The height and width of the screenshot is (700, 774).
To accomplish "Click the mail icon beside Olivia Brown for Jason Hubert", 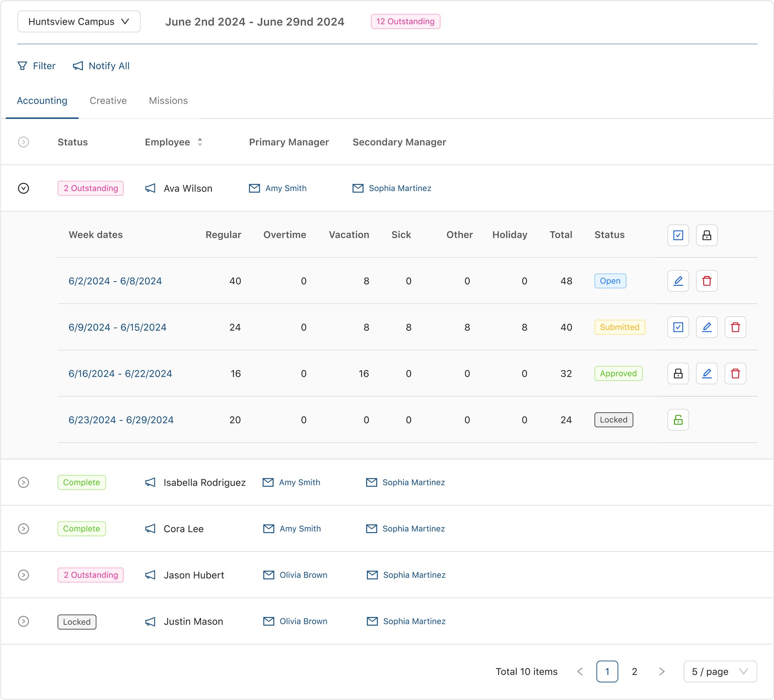I will [269, 575].
